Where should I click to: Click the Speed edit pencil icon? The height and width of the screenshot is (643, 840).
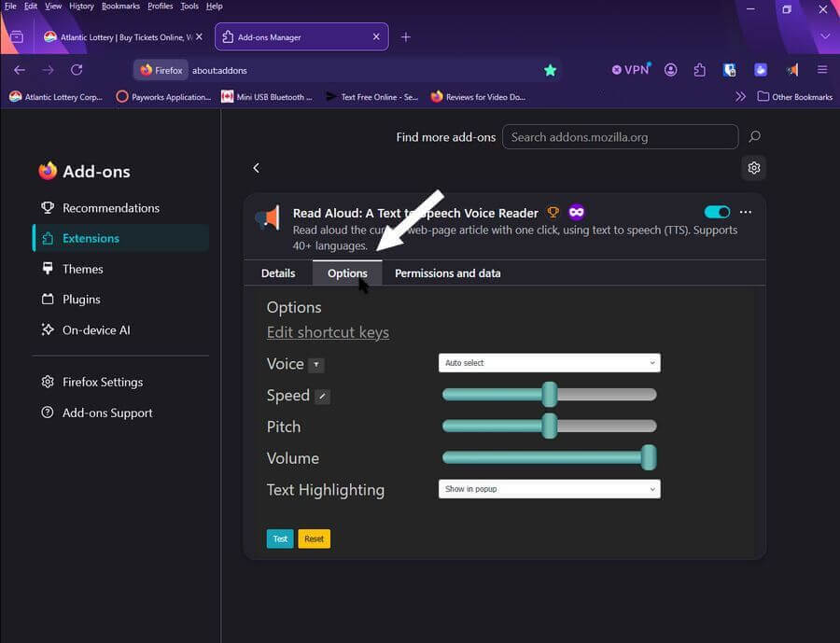point(322,397)
